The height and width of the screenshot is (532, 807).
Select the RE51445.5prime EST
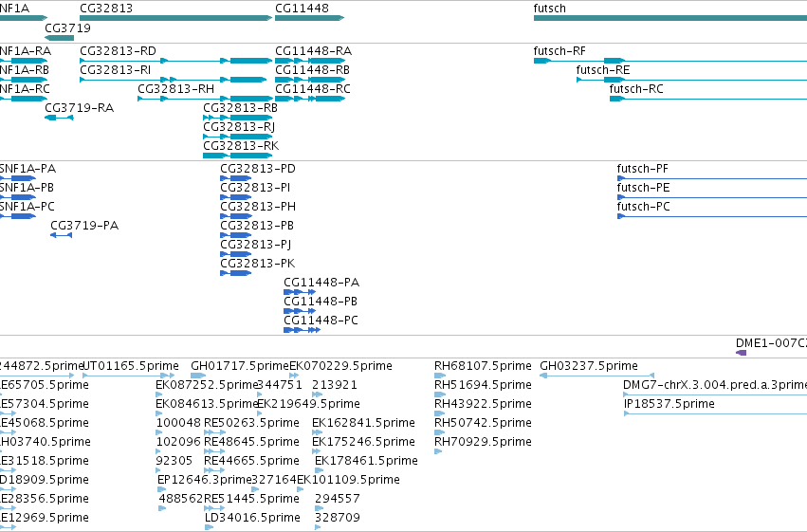coord(214,508)
